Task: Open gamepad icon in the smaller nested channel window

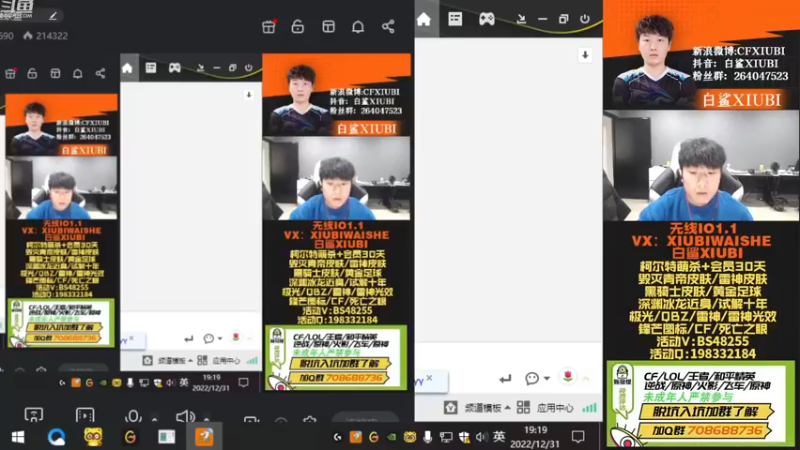Action: 174,67
